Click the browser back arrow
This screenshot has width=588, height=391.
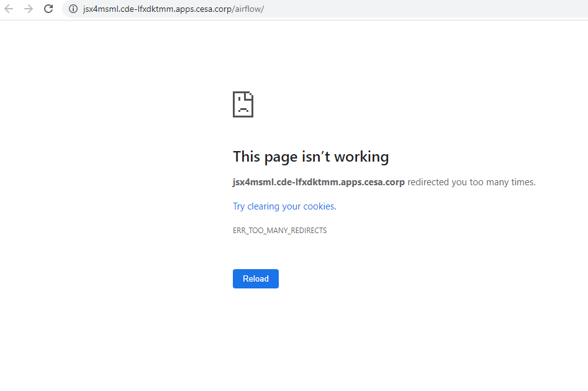pos(9,9)
